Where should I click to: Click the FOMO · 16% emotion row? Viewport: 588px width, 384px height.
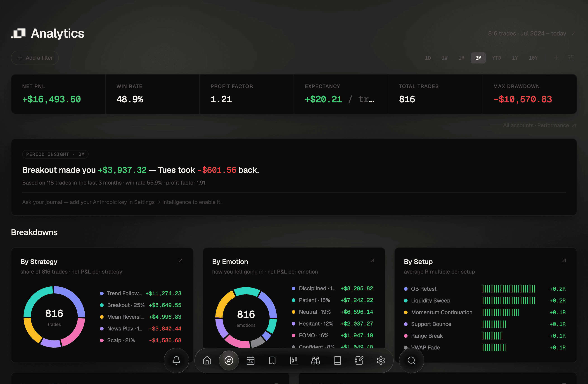pyautogui.click(x=332, y=335)
